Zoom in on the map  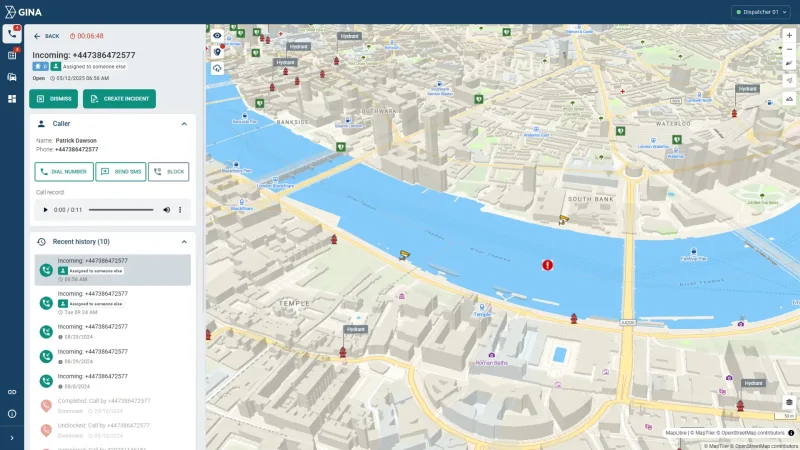(x=789, y=35)
